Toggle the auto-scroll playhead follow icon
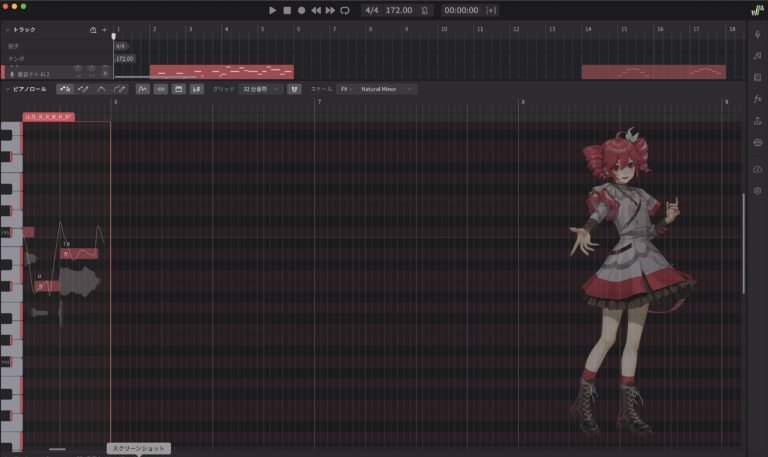Image resolution: width=768 pixels, height=457 pixels. click(491, 10)
